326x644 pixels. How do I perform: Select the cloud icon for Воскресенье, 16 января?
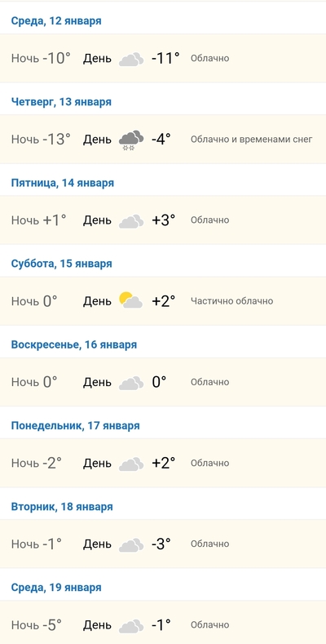point(131,383)
